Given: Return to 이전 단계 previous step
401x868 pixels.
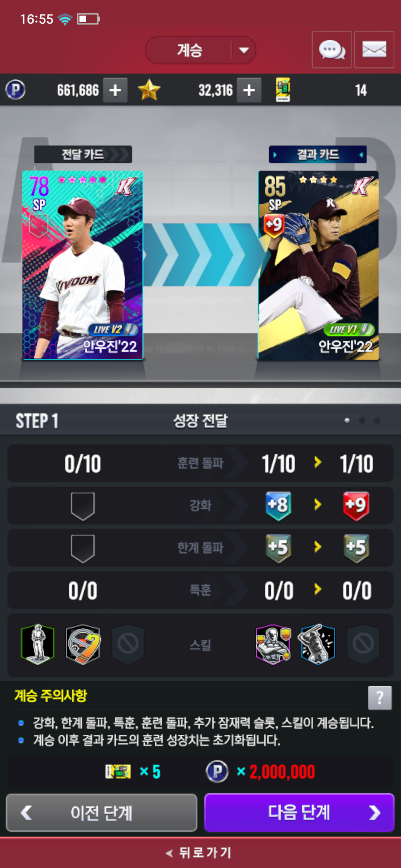Looking at the screenshot, I should tap(101, 813).
